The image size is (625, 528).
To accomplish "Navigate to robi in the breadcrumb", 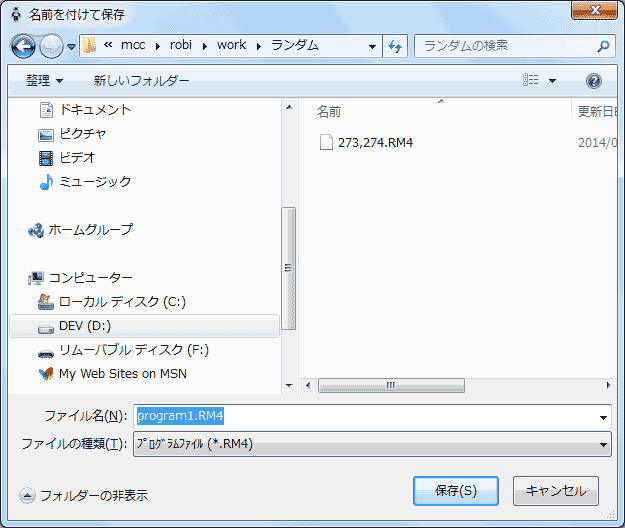I will 181,45.
